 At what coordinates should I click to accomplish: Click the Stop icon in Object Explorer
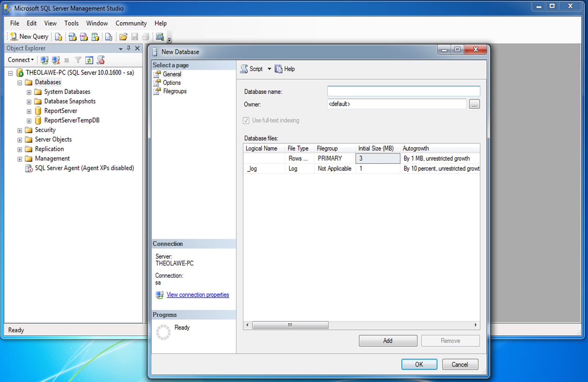pos(67,60)
